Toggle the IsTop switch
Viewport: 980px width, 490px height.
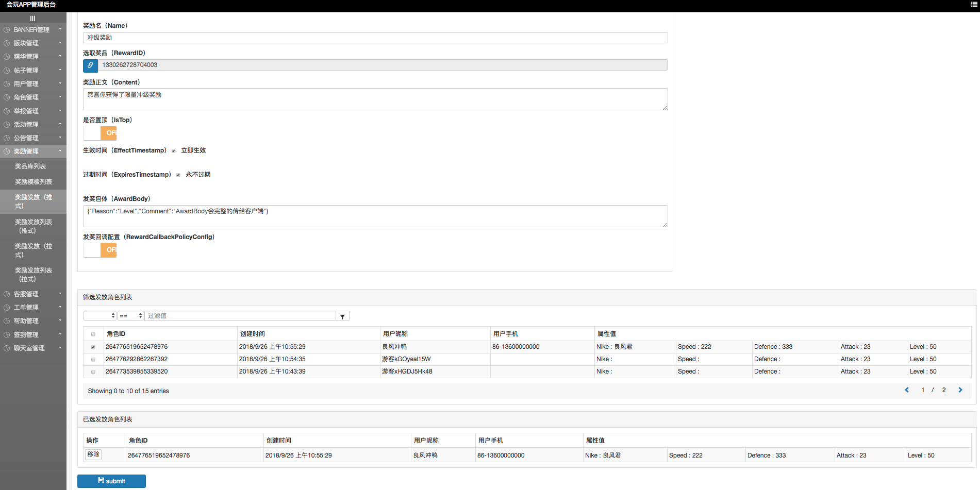pos(100,133)
